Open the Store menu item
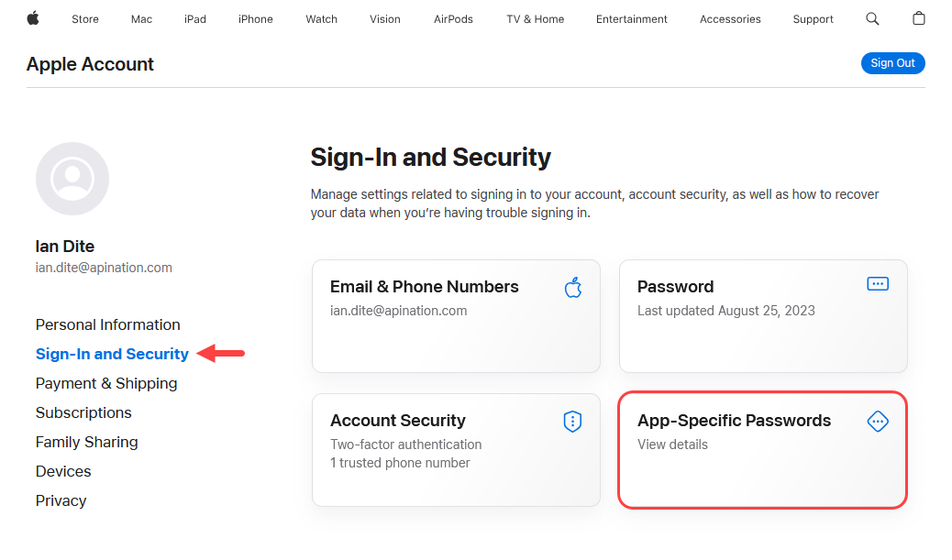The height and width of the screenshot is (560, 952). [x=85, y=19]
